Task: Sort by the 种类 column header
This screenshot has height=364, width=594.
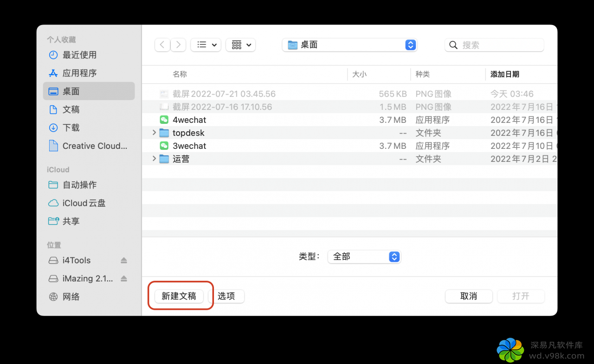Action: 423,74
